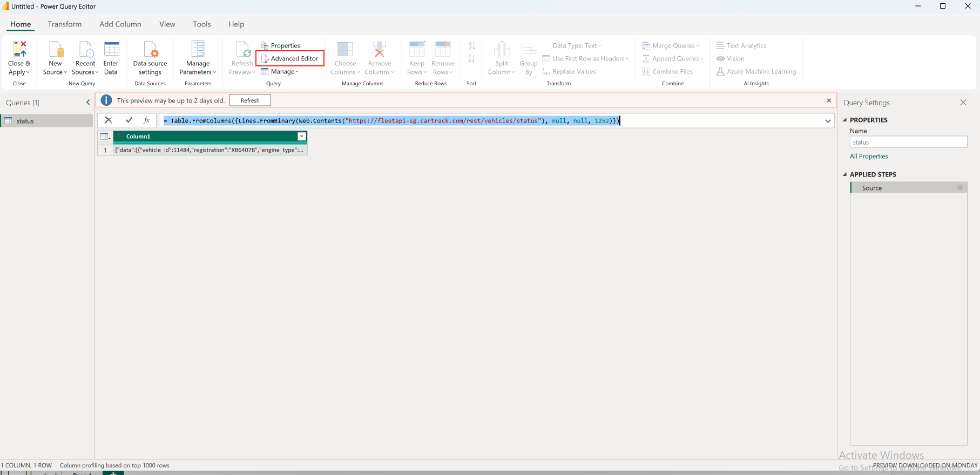This screenshot has width=980, height=475.
Task: Click the Group By icon
Action: click(529, 49)
